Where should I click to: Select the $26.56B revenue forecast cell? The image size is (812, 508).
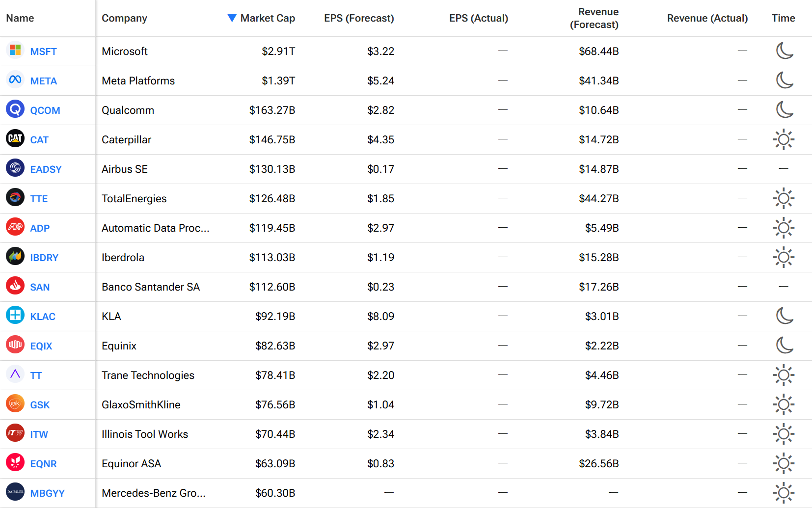click(x=598, y=463)
